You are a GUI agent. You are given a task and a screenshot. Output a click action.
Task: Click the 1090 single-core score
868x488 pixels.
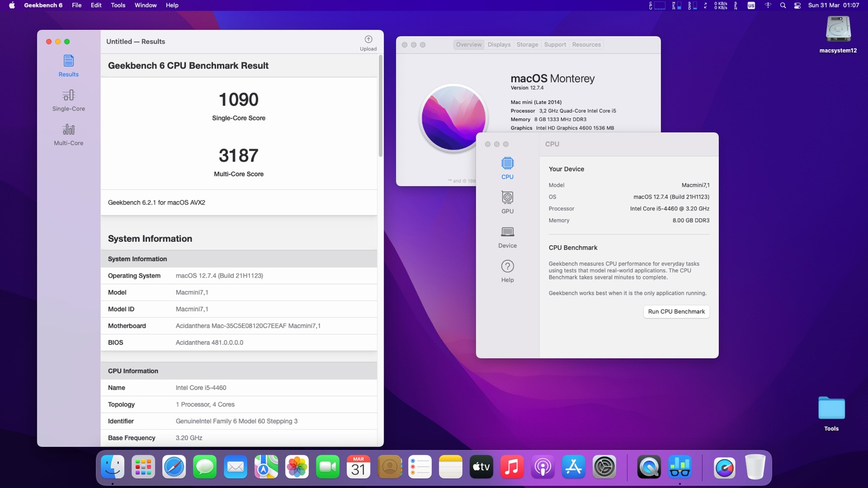(x=239, y=100)
